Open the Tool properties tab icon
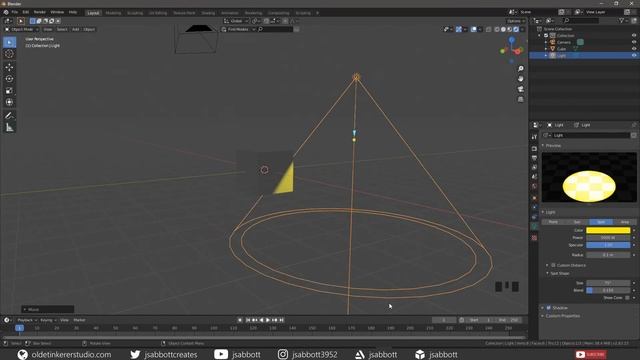The height and width of the screenshot is (360, 640). 534,137
